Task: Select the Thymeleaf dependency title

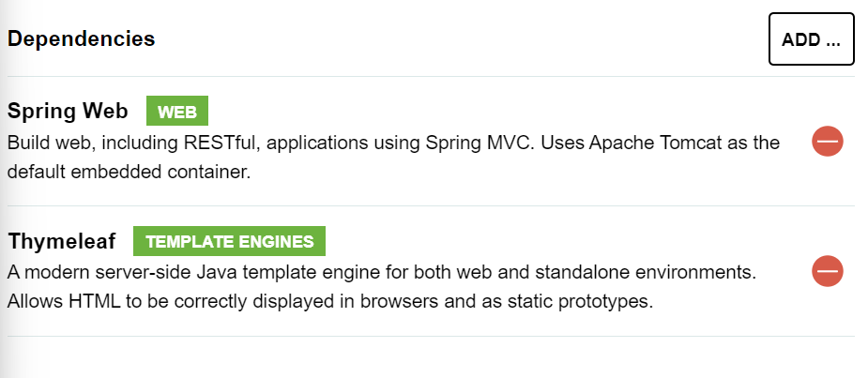Action: pos(61,241)
